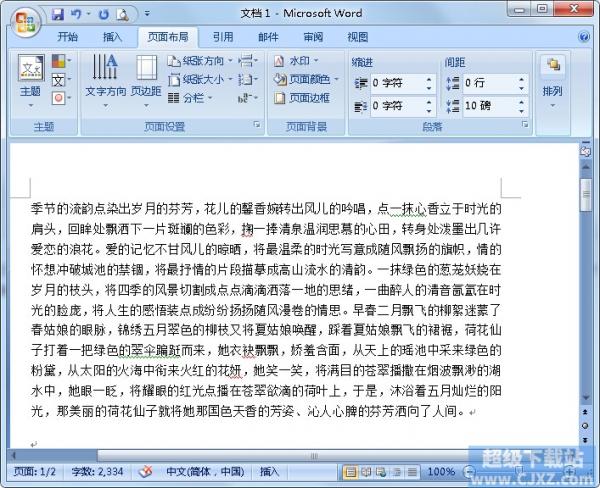The width and height of the screenshot is (600, 488).
Task: Open the 审阅 (Review) ribbon tab
Action: (x=313, y=37)
